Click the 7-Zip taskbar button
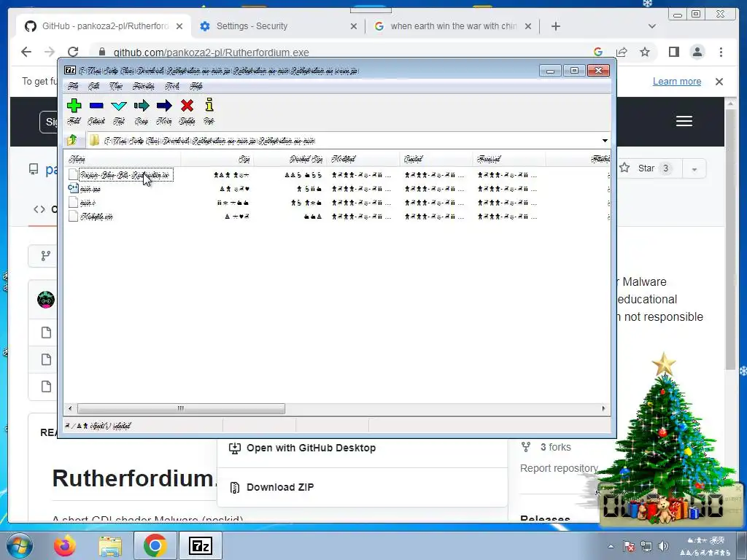Image resolution: width=747 pixels, height=560 pixels. point(201,545)
